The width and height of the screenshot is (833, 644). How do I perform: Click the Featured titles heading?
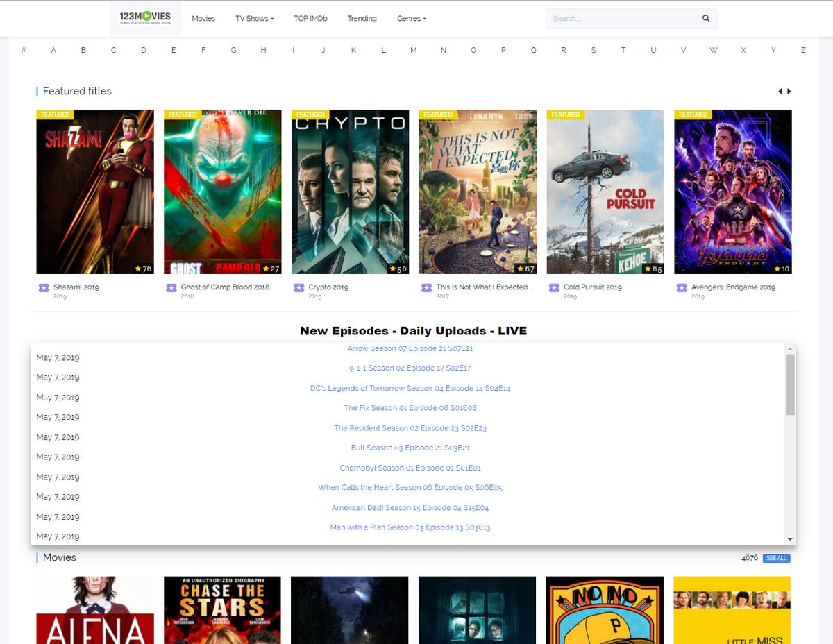coord(77,91)
